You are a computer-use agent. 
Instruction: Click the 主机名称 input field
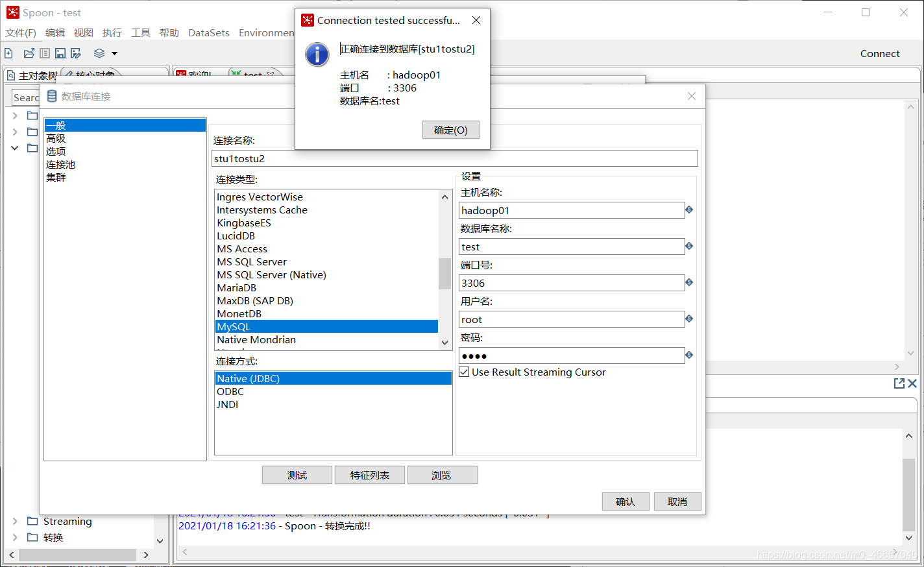point(572,210)
